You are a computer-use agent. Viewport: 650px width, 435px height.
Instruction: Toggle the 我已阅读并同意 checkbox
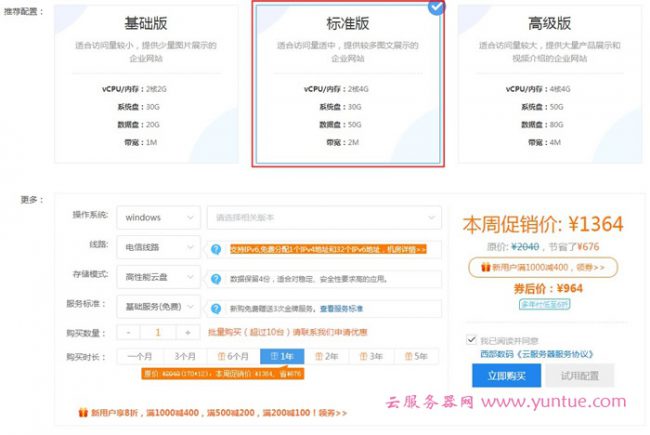472,340
